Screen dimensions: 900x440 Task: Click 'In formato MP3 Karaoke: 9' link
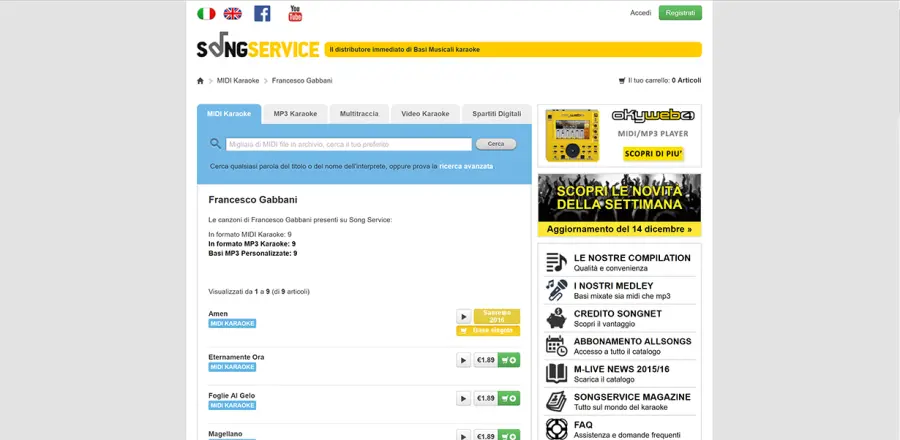tap(252, 244)
